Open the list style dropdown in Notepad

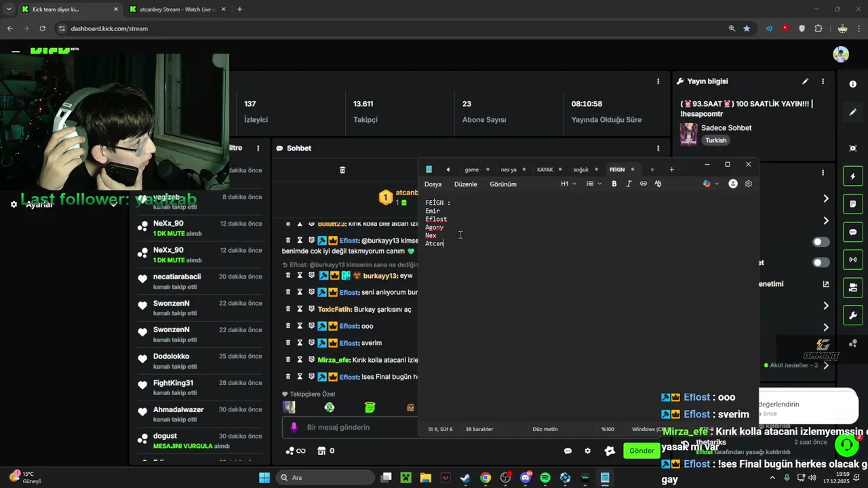tap(594, 184)
